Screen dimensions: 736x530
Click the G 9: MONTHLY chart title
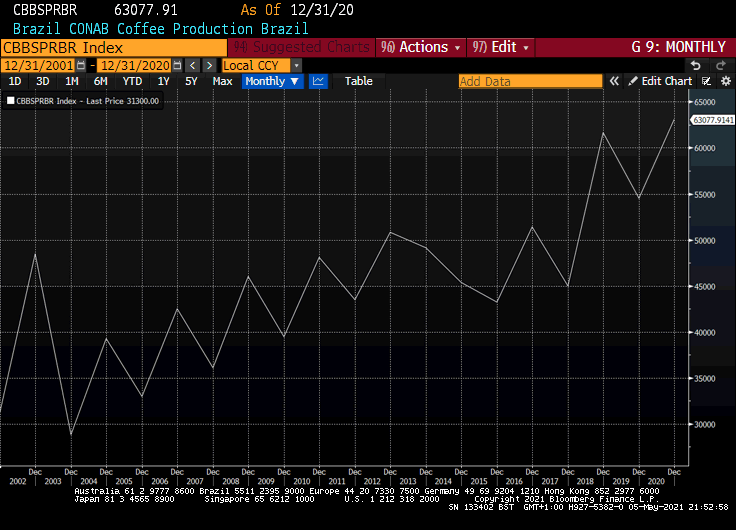click(x=679, y=47)
